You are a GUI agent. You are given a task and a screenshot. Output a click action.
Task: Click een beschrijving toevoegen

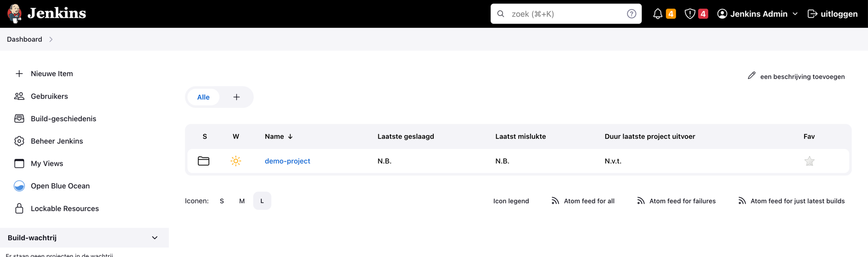[803, 77]
